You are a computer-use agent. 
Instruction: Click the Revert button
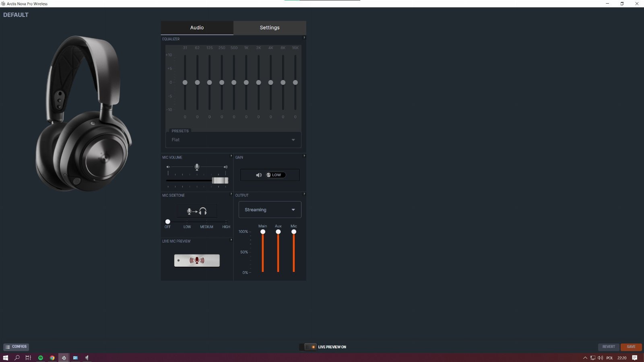(609, 347)
